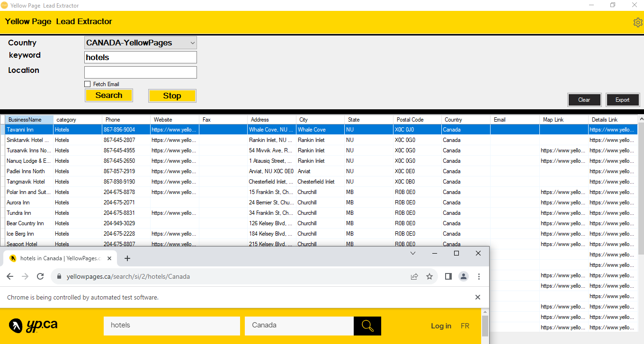Open Chrome's three-dot menu
The height and width of the screenshot is (344, 644).
(x=479, y=276)
